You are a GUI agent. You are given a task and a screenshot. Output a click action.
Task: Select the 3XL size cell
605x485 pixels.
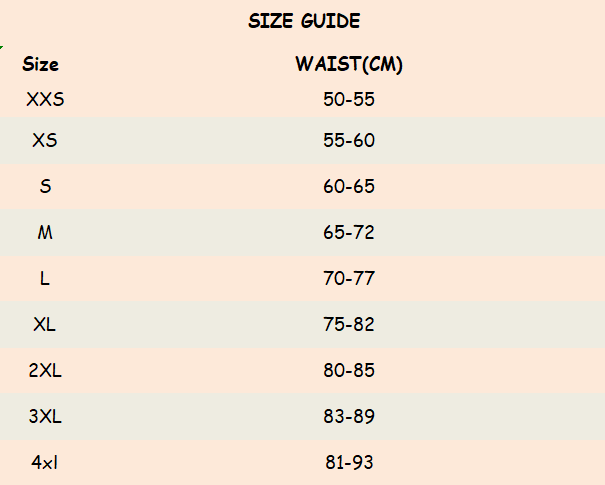pyautogui.click(x=45, y=416)
